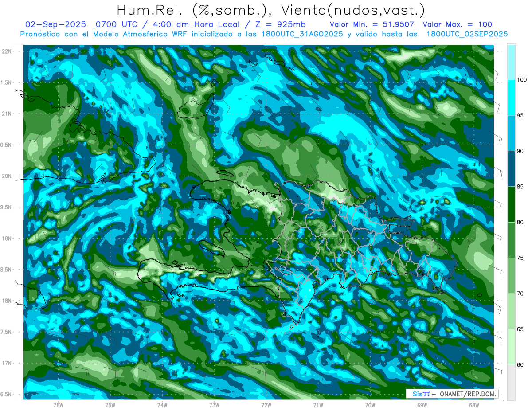Click the longitude label 76W
The width and height of the screenshot is (532, 411).
(x=58, y=405)
